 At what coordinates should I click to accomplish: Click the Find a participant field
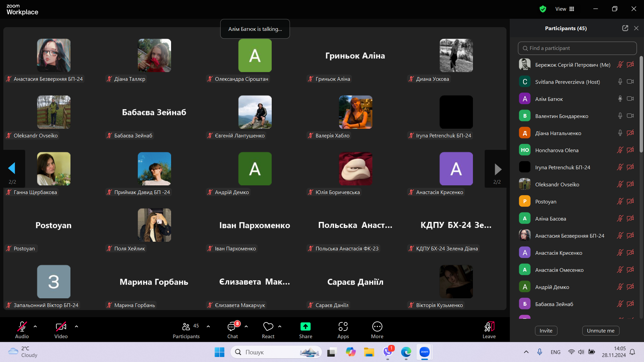click(x=577, y=48)
